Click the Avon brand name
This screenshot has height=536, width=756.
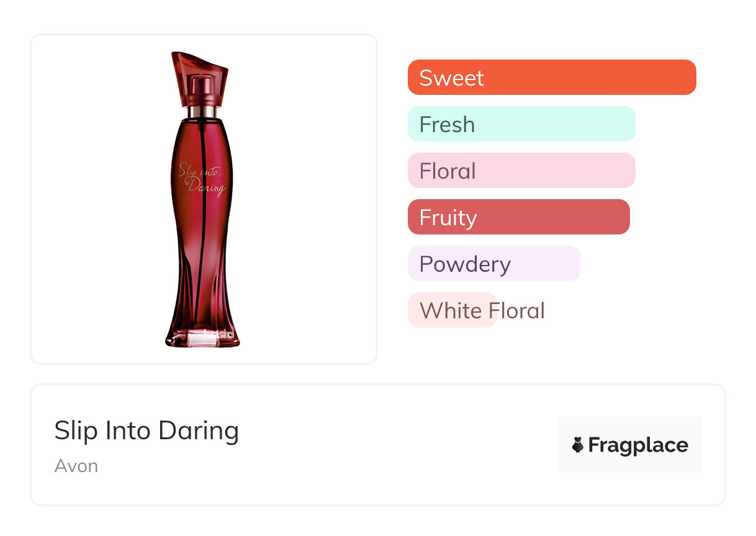pyautogui.click(x=76, y=466)
